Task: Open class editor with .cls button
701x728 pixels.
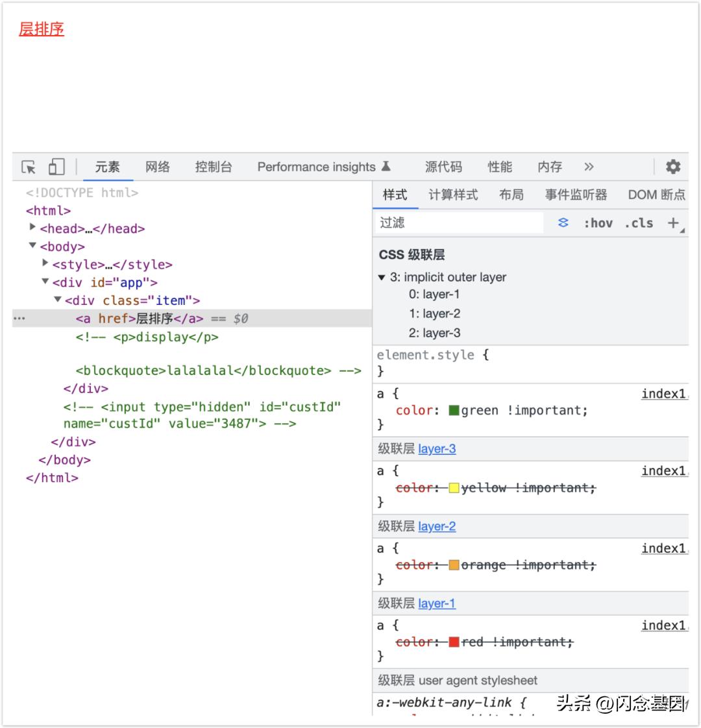Action: [638, 223]
